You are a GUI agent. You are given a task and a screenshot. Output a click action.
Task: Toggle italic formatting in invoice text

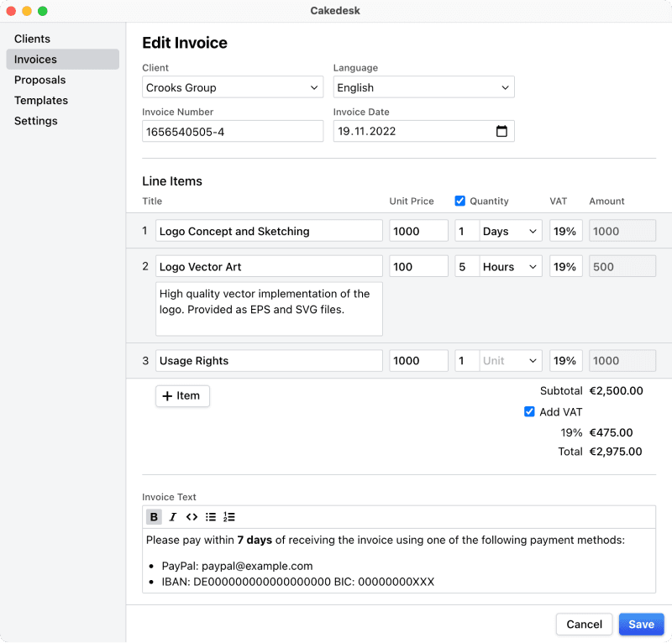pos(172,516)
